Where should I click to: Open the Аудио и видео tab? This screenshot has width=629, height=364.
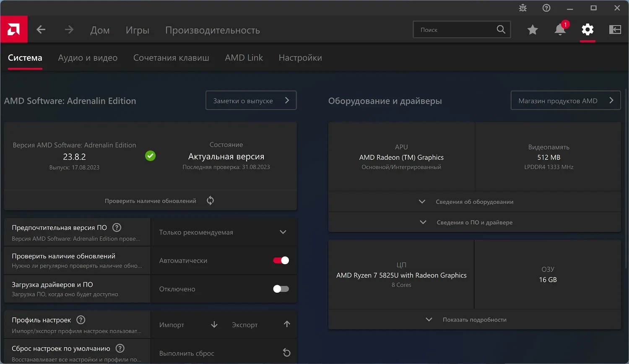(x=88, y=57)
